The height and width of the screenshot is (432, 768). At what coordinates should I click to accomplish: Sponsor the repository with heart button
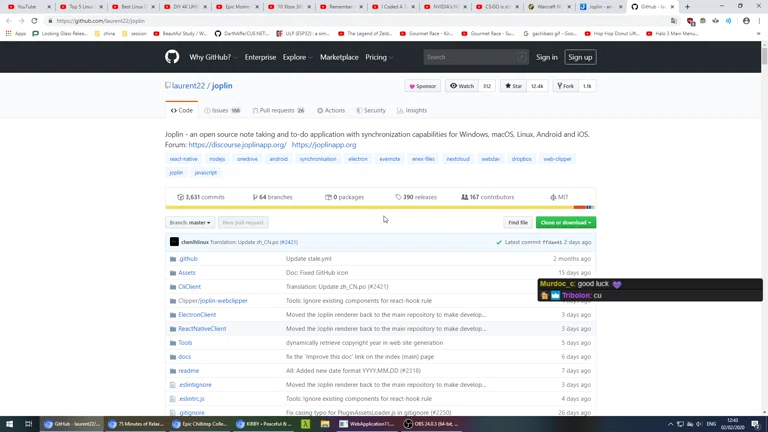(x=423, y=86)
